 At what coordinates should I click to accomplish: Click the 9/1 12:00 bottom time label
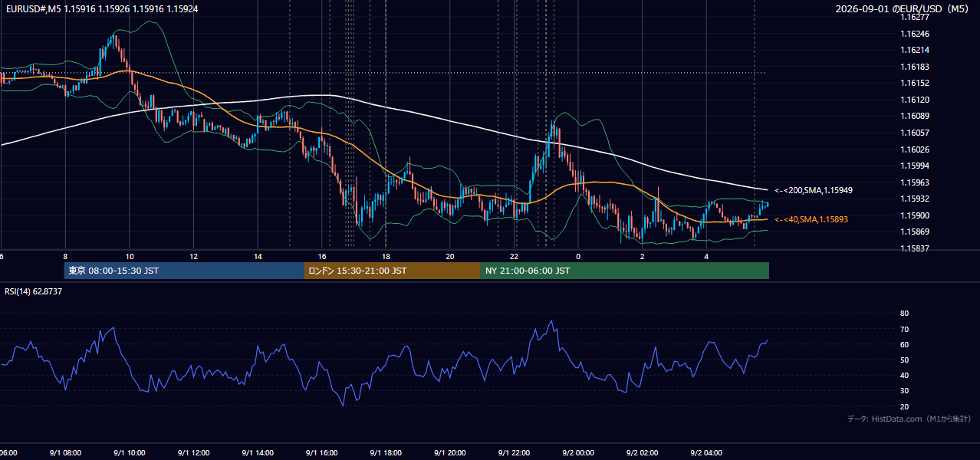[193, 452]
